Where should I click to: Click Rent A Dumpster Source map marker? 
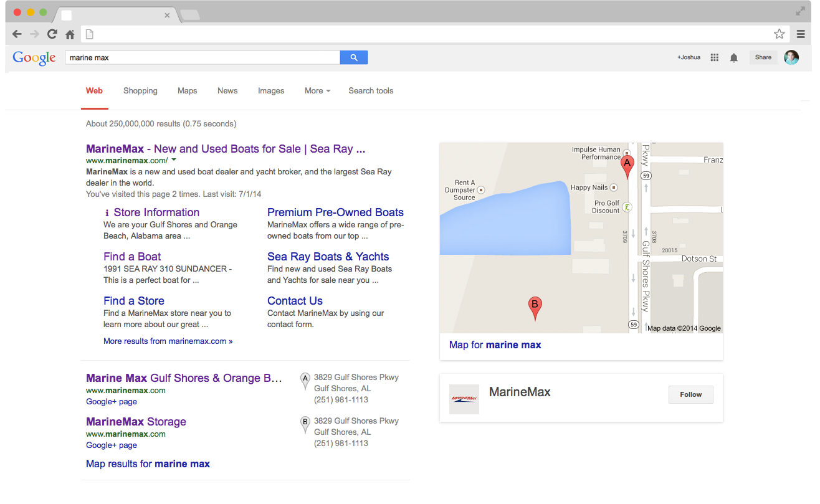click(480, 189)
